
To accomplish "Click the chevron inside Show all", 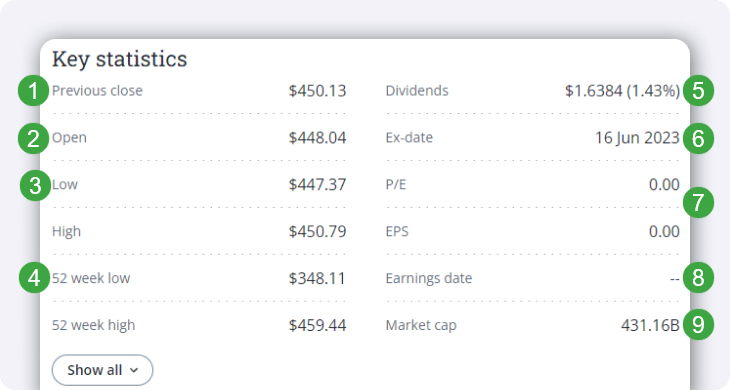I will [134, 370].
